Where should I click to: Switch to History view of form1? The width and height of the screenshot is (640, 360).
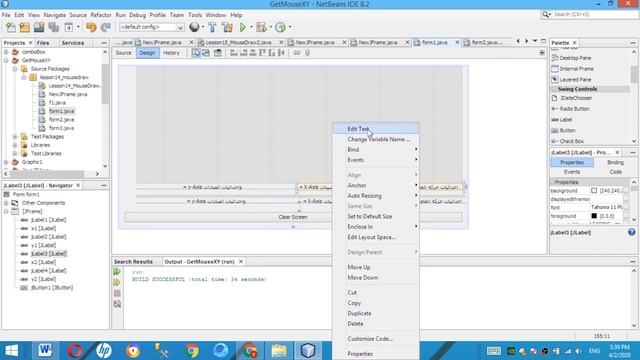(x=171, y=53)
